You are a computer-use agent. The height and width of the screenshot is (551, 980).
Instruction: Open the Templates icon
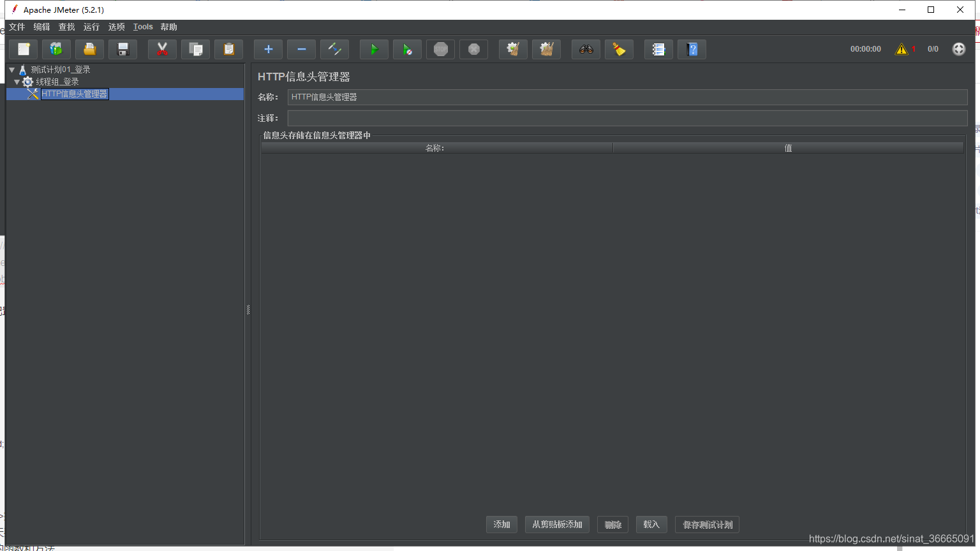coord(57,49)
